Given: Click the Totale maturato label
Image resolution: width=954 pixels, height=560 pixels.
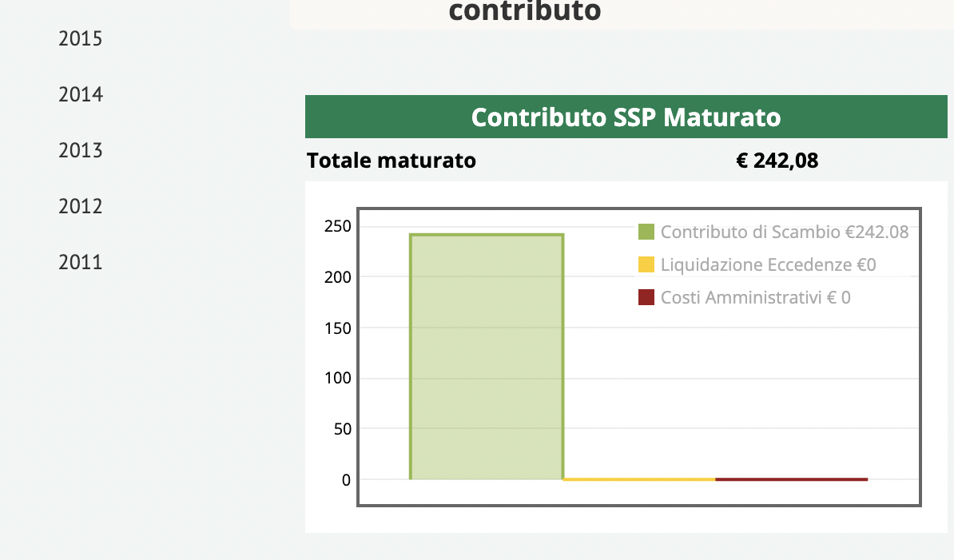Looking at the screenshot, I should [392, 161].
